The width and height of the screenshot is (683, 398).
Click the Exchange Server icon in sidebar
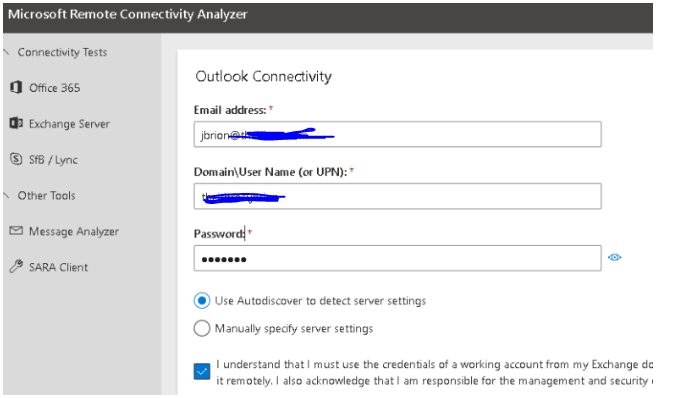16,123
